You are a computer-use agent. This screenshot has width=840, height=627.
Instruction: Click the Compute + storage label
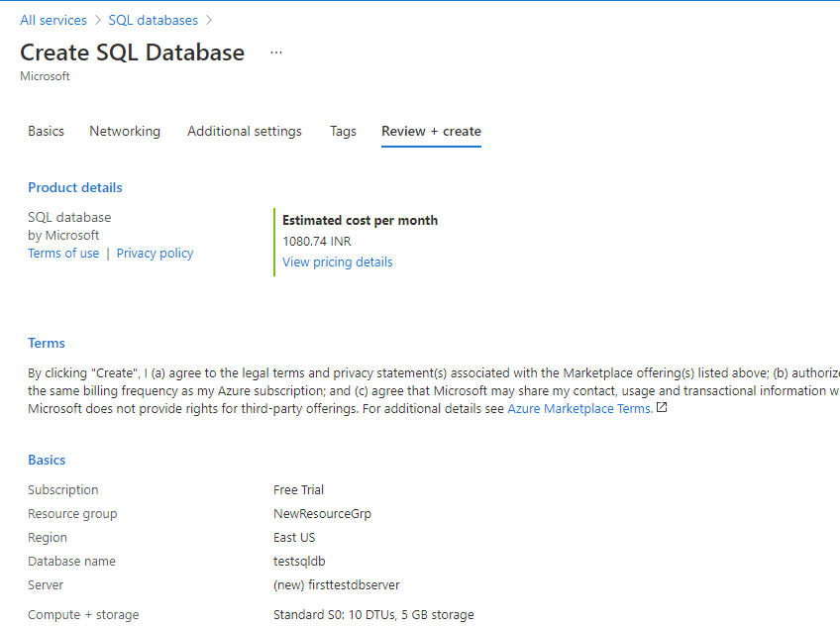point(83,615)
